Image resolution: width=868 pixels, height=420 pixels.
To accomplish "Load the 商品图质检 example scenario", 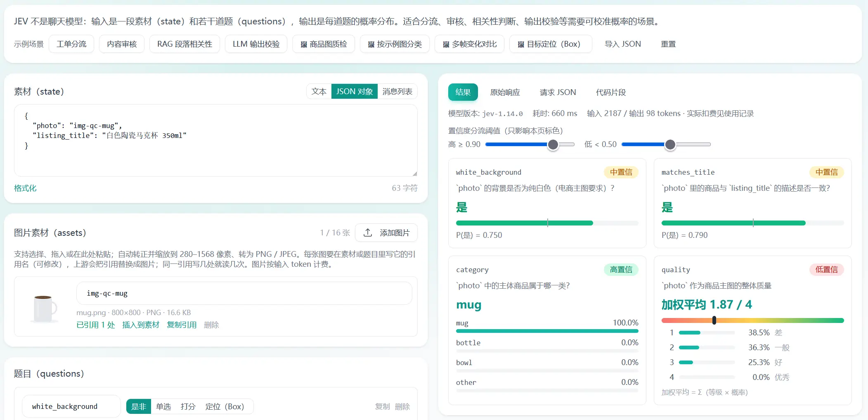I will point(324,44).
